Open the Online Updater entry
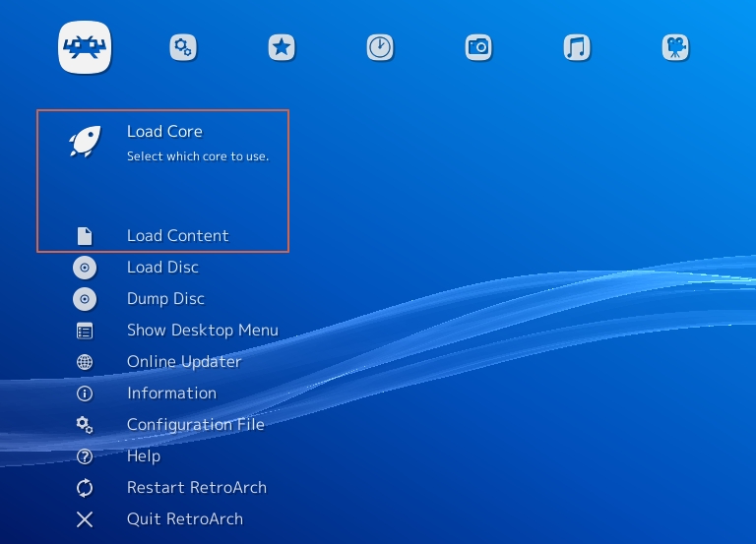 click(x=184, y=361)
